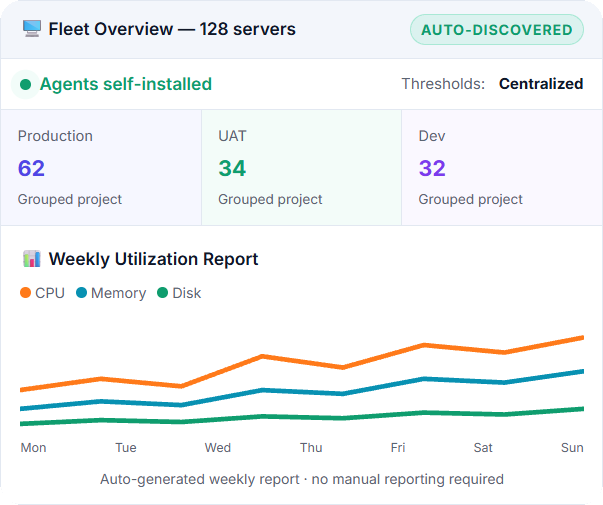Click the 'UAT' label in the middle server card
This screenshot has width=603, height=505.
232,136
